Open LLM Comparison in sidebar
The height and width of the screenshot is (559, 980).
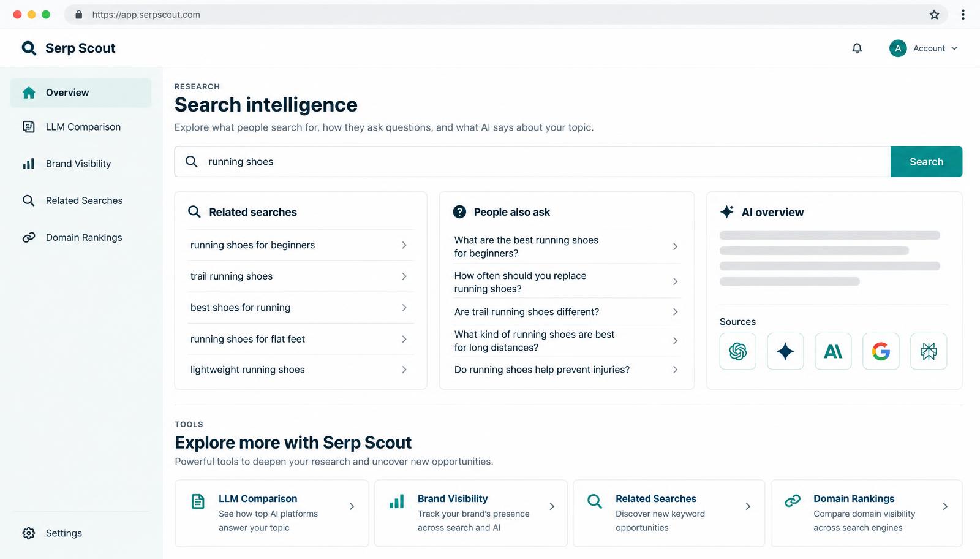pyautogui.click(x=80, y=127)
